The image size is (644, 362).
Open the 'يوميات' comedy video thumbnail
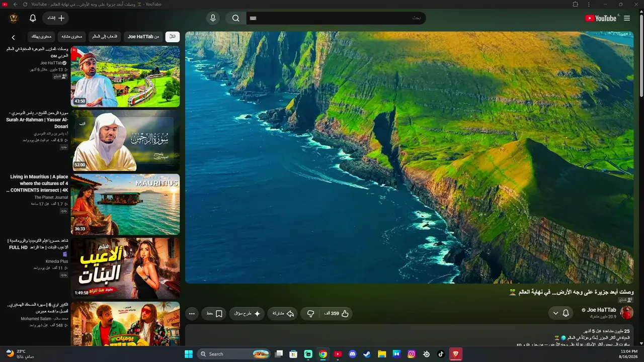pos(125,324)
